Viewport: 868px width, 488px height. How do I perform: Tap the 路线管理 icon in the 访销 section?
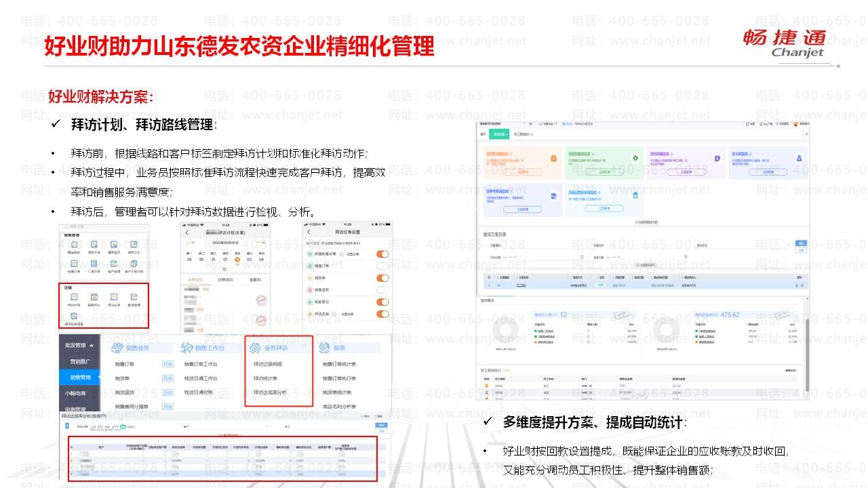(134, 296)
